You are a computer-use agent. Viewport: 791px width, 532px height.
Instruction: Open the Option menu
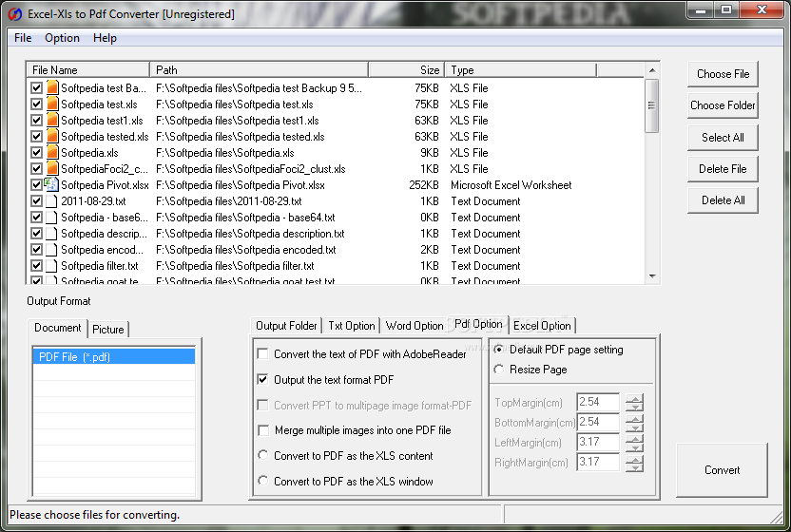click(62, 38)
